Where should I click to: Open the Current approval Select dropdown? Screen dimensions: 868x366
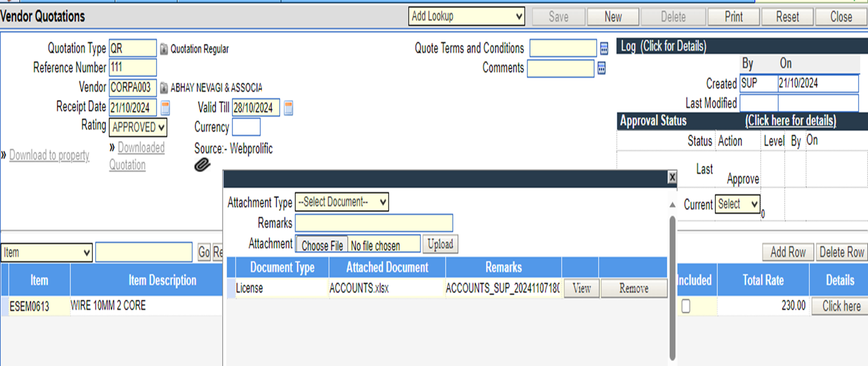coord(737,204)
